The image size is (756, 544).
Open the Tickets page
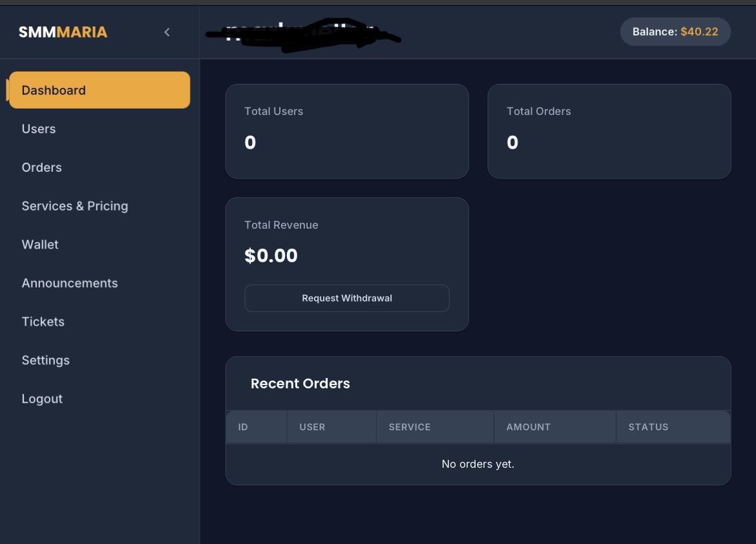point(43,322)
